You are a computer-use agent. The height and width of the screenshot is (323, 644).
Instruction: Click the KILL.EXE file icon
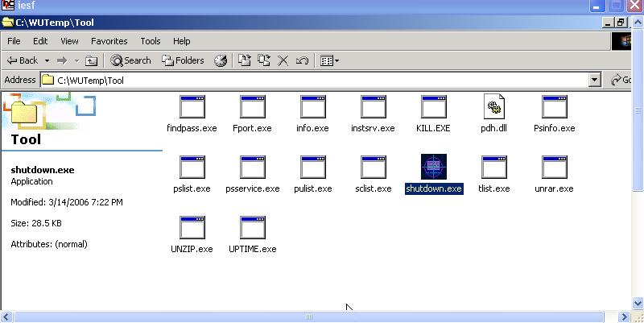433,107
